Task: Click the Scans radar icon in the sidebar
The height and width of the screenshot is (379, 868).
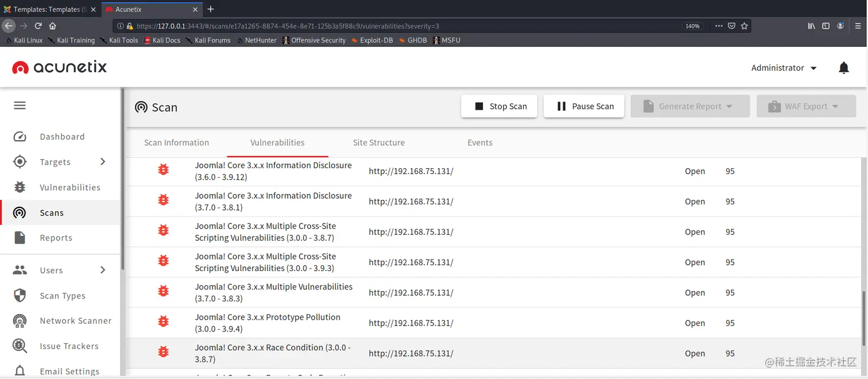Action: tap(20, 212)
